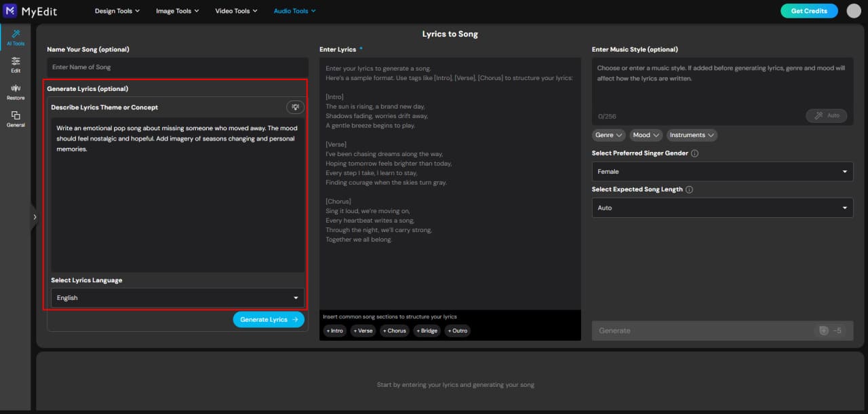Select the Restore tool in the sidebar

(15, 91)
